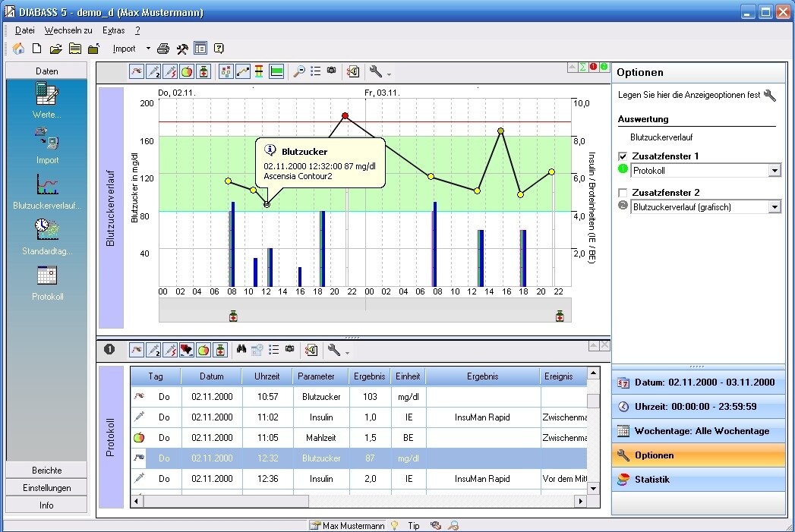Toggle apple meal display in chart toolbar
795x532 pixels.
point(187,72)
